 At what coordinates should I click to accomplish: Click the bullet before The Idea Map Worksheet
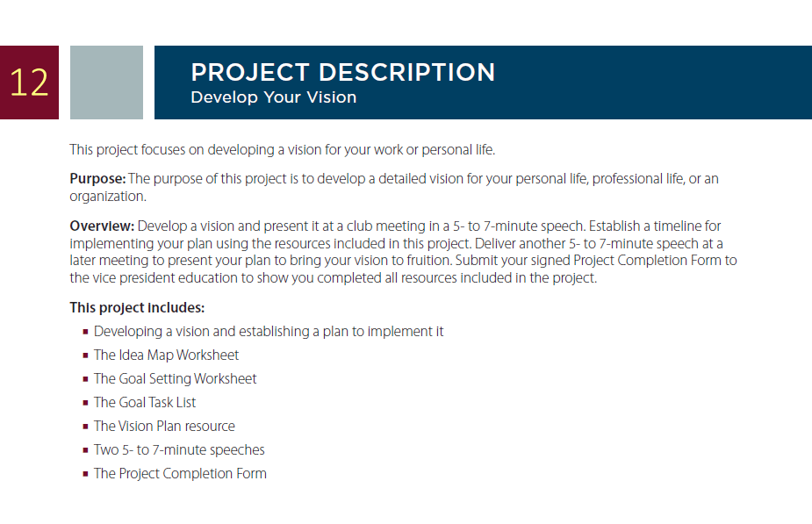click(x=85, y=355)
